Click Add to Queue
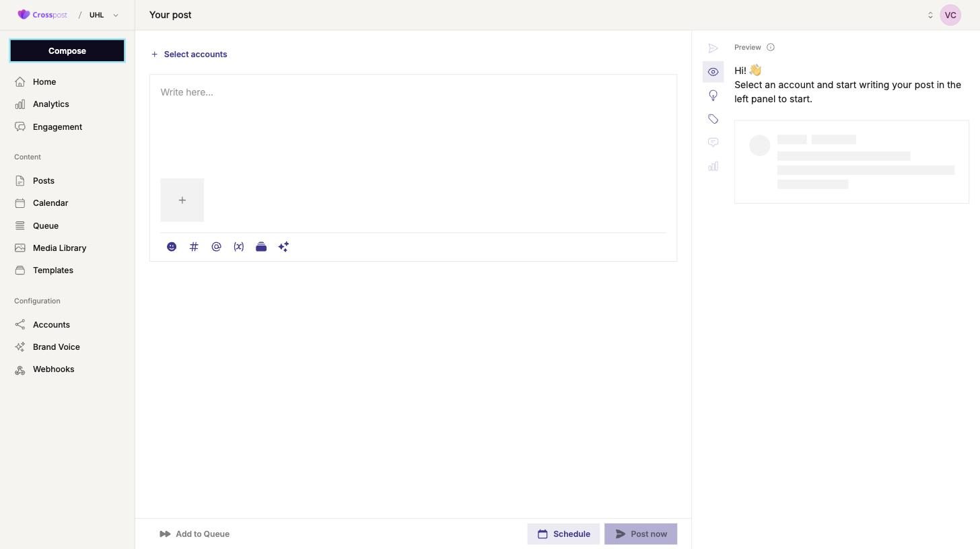980x549 pixels. click(195, 534)
